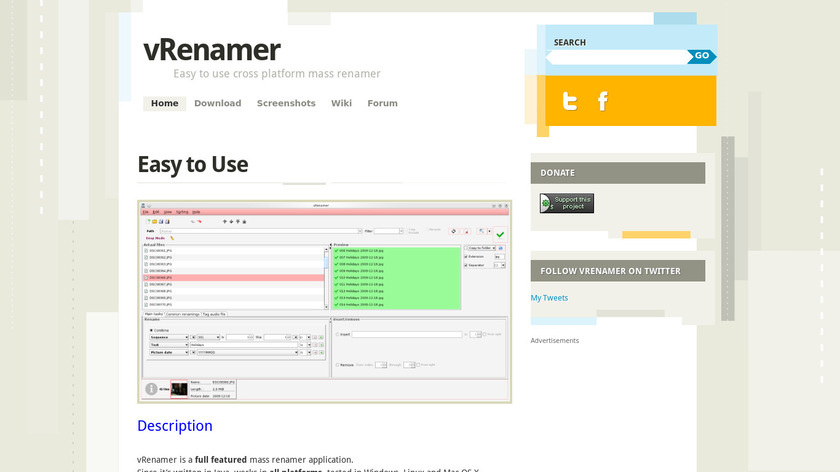The image size is (840, 472).
Task: Open the Download page
Action: [x=218, y=103]
